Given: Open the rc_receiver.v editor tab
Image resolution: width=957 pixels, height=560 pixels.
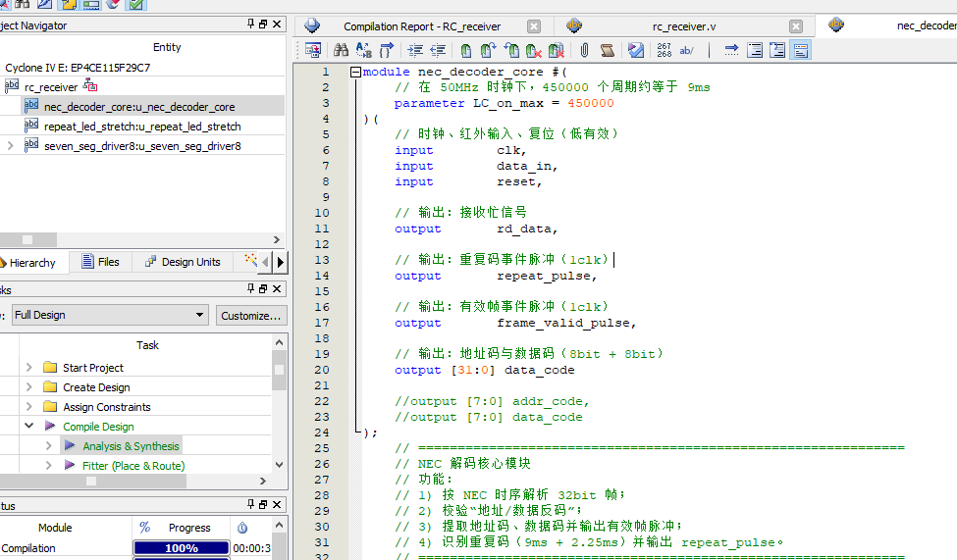Looking at the screenshot, I should [684, 26].
